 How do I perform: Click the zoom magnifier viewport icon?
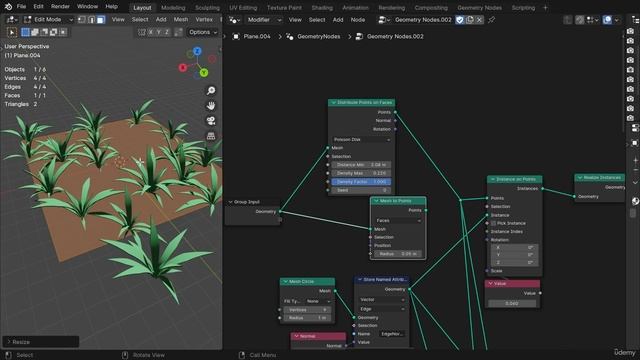click(211, 91)
